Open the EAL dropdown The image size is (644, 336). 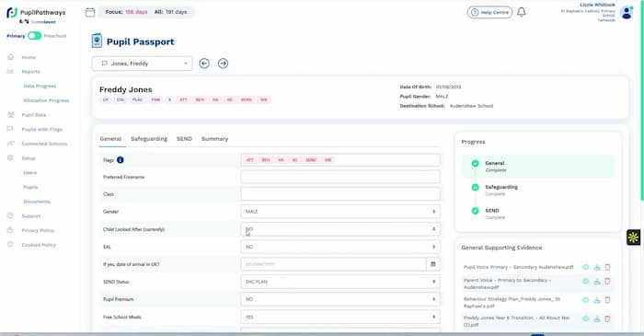click(340, 247)
